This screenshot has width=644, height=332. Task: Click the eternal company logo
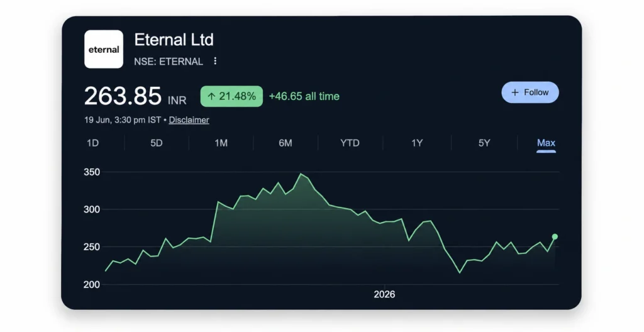pos(104,49)
